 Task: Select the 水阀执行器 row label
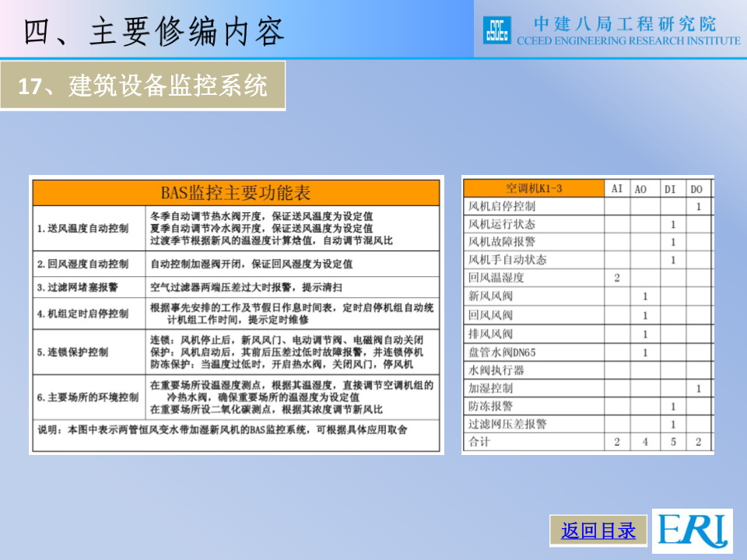[496, 370]
